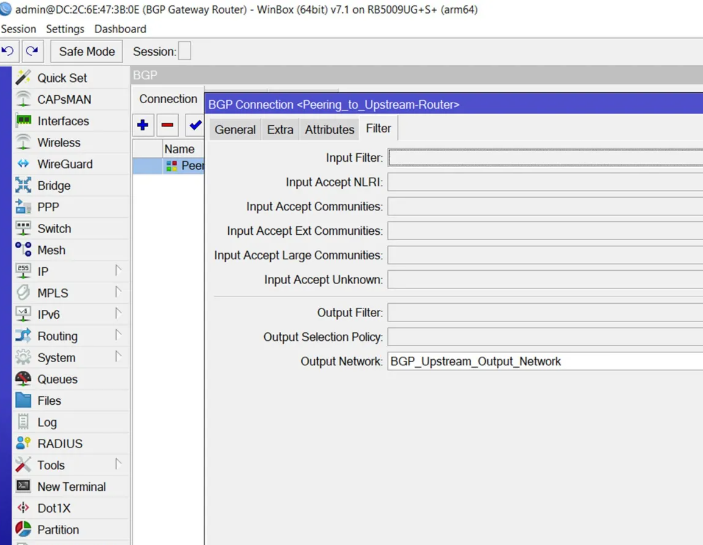Open Partition pie icon
703x545 pixels.
click(x=23, y=529)
